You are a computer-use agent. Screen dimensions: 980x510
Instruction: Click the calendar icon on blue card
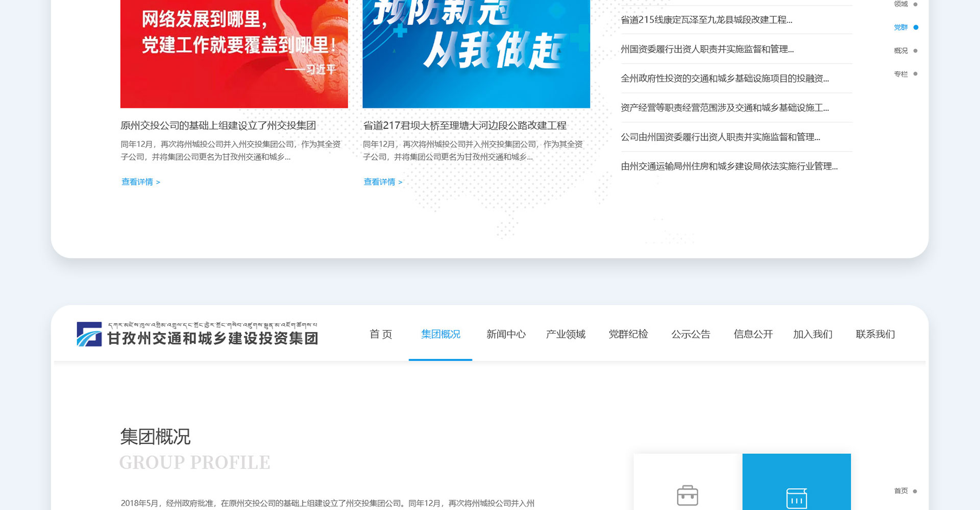click(x=796, y=498)
